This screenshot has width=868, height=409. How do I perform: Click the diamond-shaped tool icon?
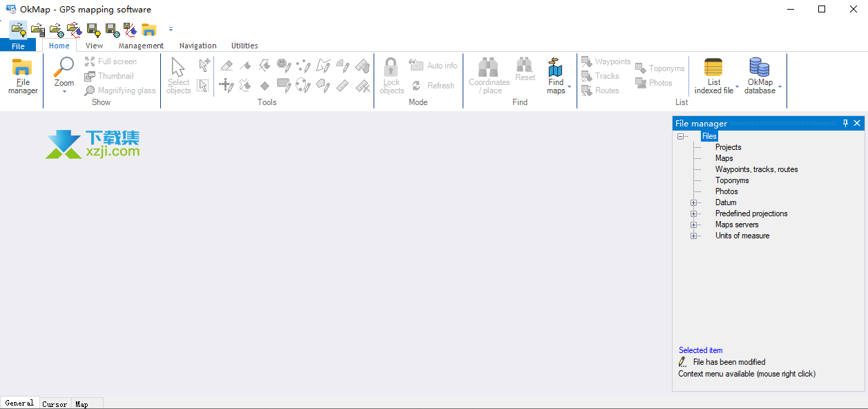[264, 86]
